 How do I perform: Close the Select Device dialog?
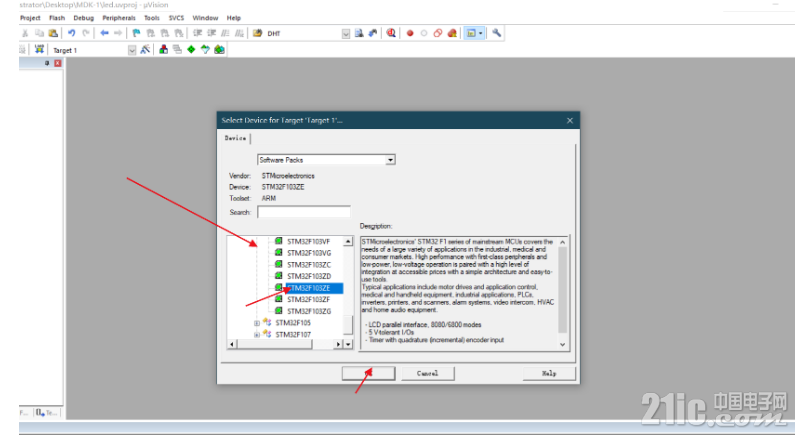coord(570,121)
